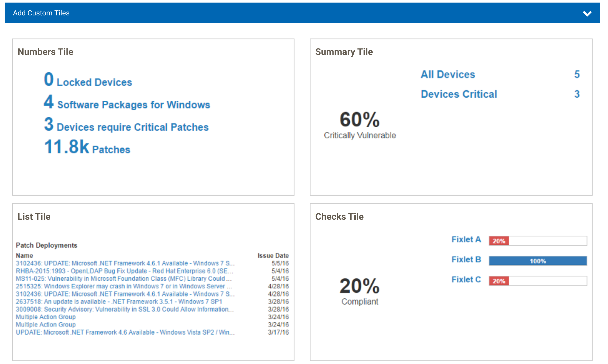Click the 60% Critically Vulnerable figure
This screenshot has width=608, height=364.
pos(359,120)
